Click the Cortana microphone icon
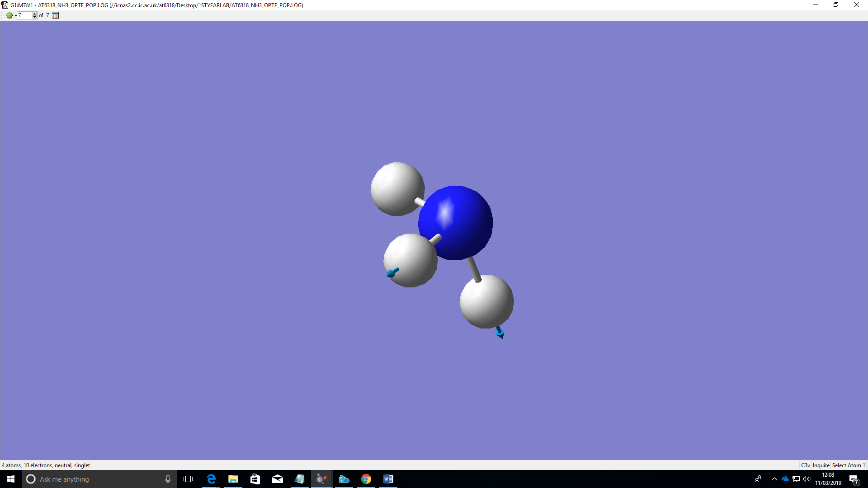 pyautogui.click(x=168, y=479)
